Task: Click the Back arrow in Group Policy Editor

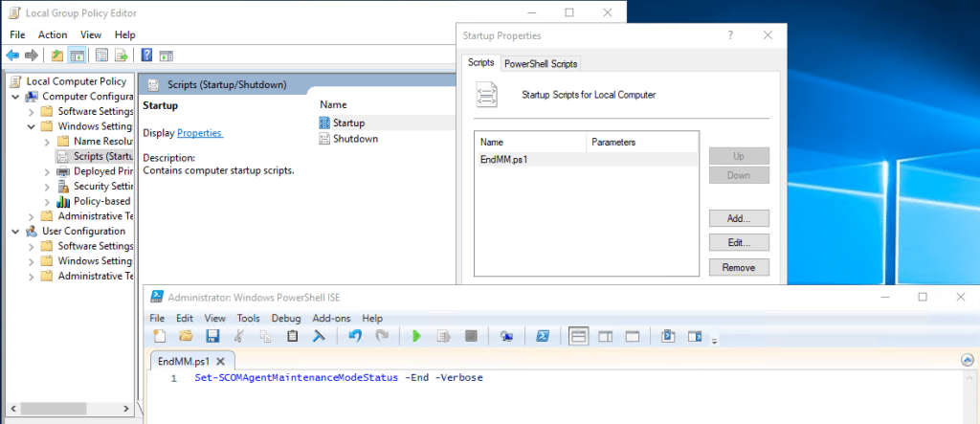Action: click(12, 56)
